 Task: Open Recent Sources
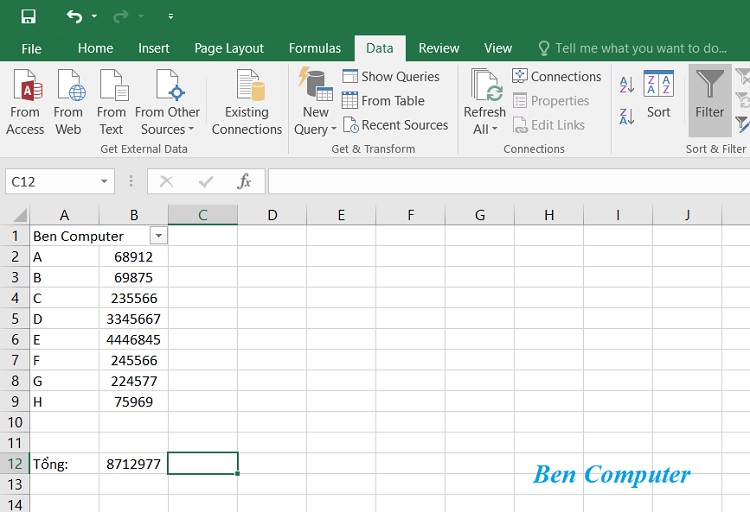396,125
